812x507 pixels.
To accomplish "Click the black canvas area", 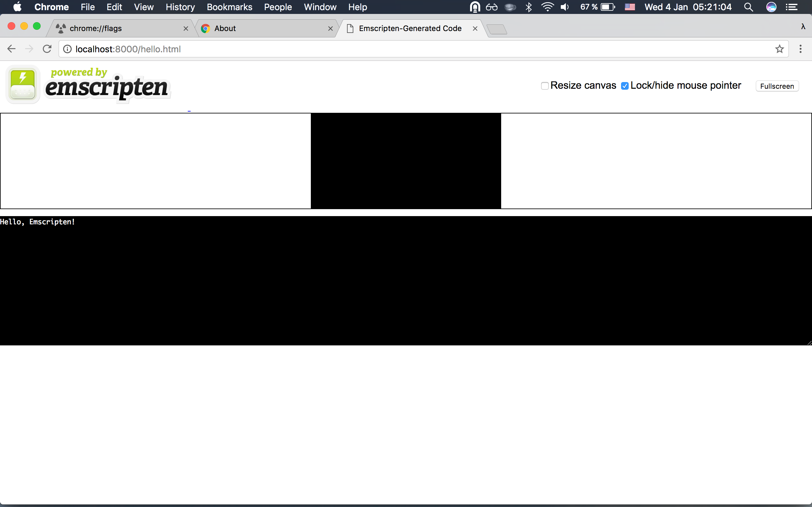I will click(x=406, y=161).
